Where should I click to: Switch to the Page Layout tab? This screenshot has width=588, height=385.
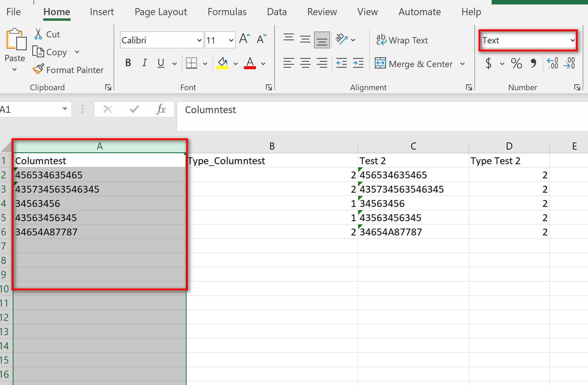tap(161, 12)
